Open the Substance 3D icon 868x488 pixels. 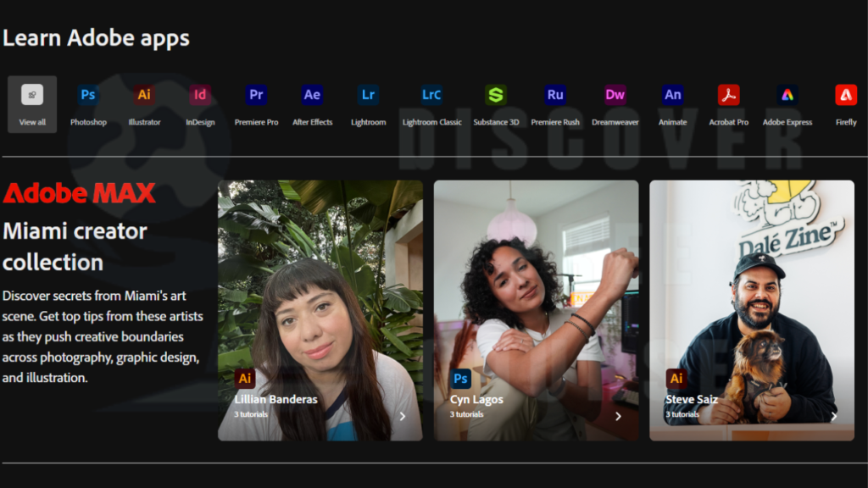(x=496, y=95)
